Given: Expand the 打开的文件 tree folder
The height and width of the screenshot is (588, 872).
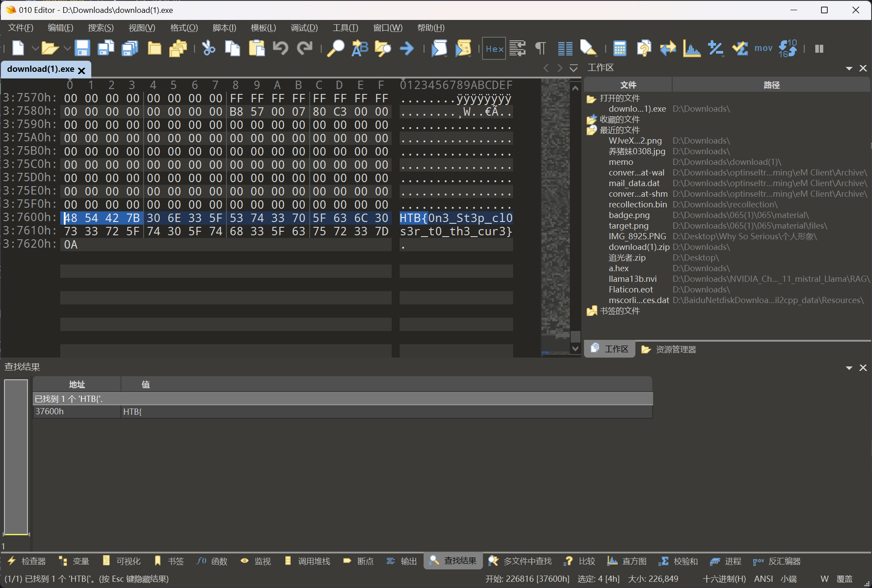Looking at the screenshot, I should click(591, 98).
